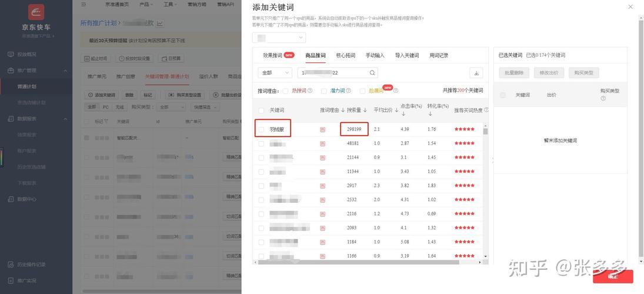Click the help icon beside 推荐买词热度
The height and width of the screenshot is (294, 644).
tap(486, 110)
